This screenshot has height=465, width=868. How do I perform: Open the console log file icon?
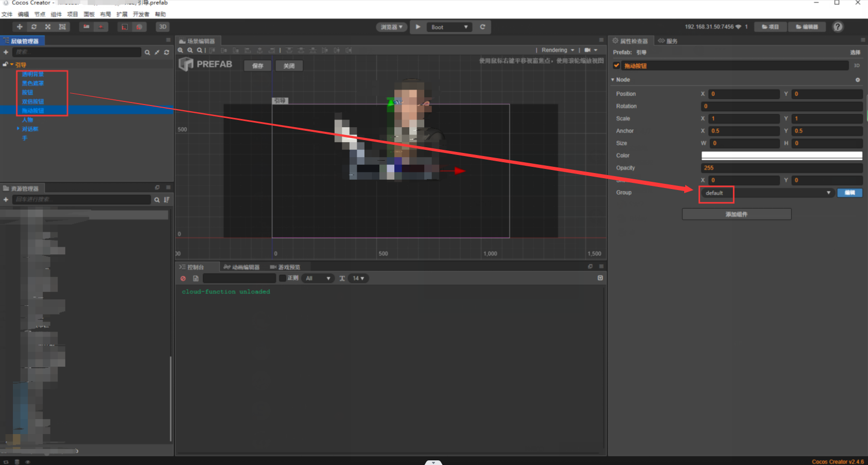(196, 279)
